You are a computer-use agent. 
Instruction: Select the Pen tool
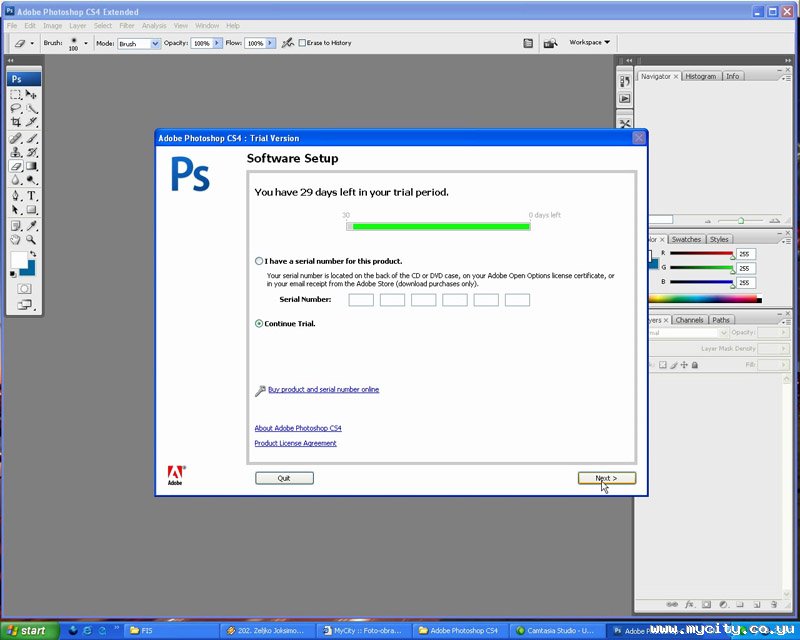click(x=16, y=195)
